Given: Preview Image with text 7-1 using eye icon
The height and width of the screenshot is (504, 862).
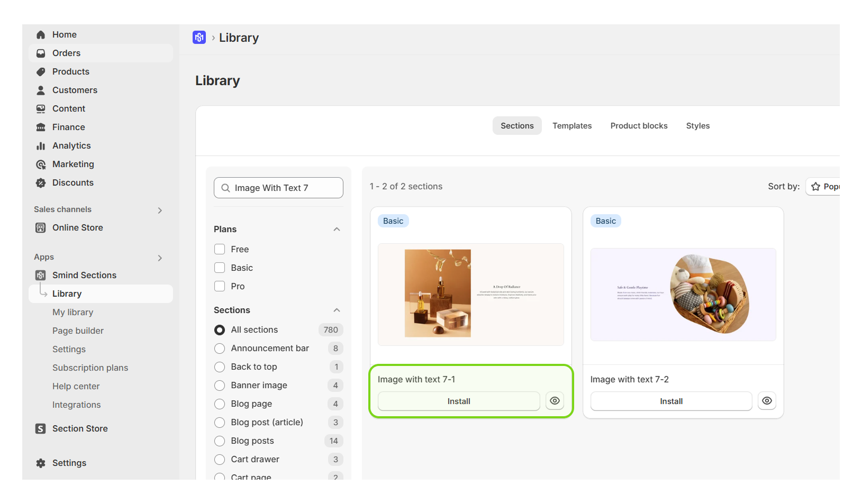Looking at the screenshot, I should (x=555, y=401).
